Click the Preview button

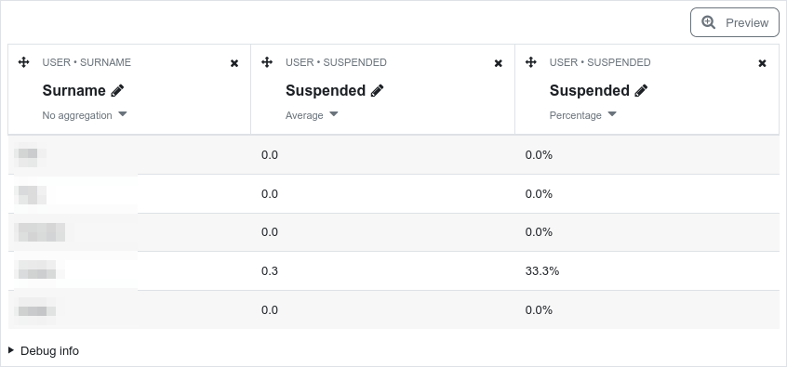click(x=735, y=22)
